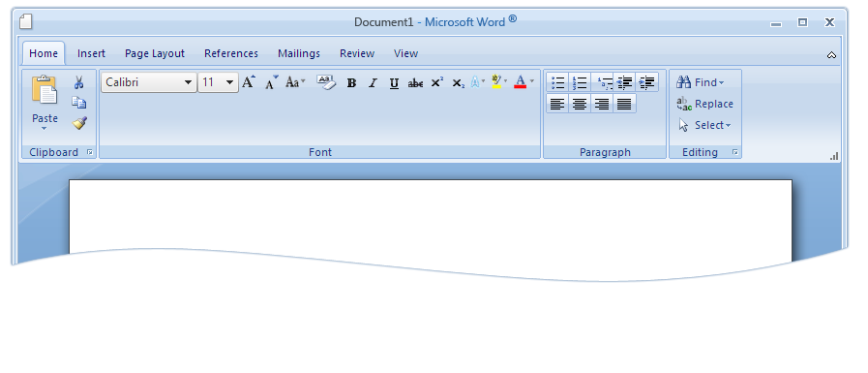
Task: Open the Insert tab
Action: click(x=91, y=53)
